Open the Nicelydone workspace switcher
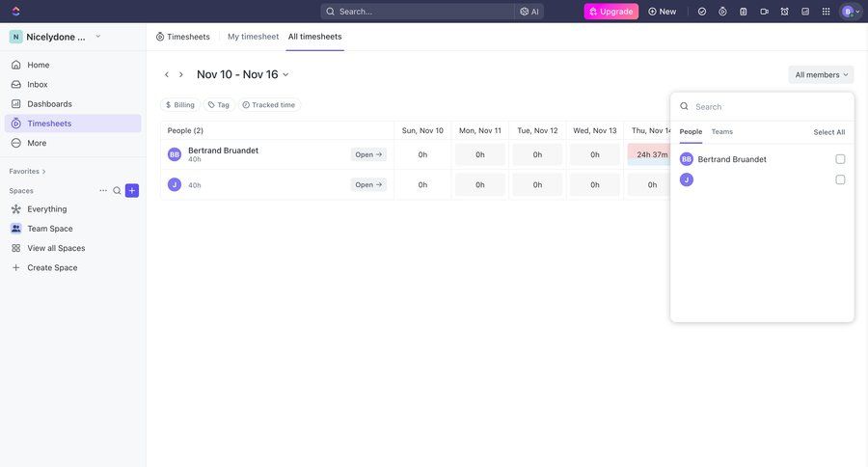Image resolution: width=868 pixels, height=467 pixels. (x=55, y=37)
